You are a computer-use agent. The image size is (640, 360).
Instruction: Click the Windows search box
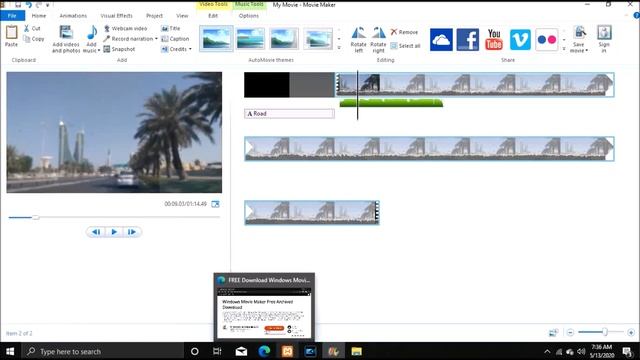point(102,351)
